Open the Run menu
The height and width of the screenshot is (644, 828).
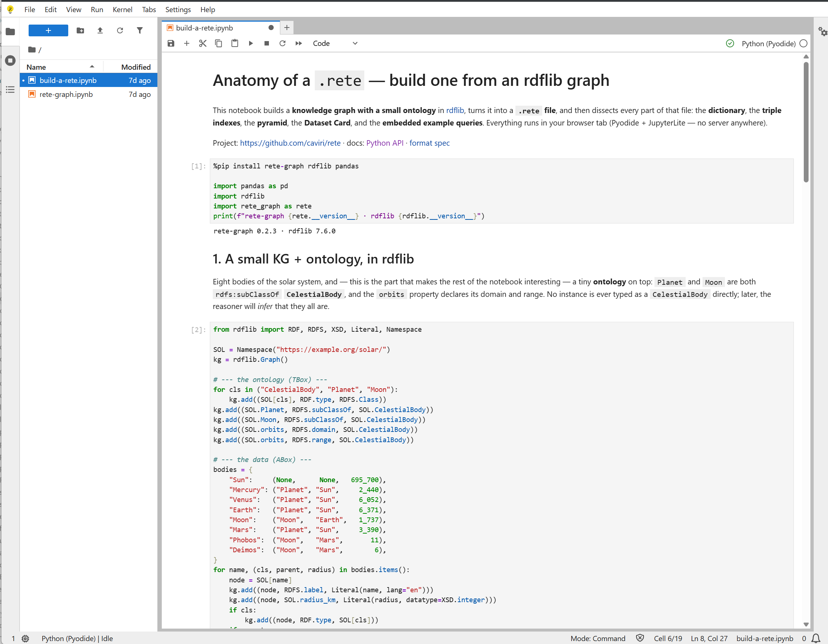(97, 10)
